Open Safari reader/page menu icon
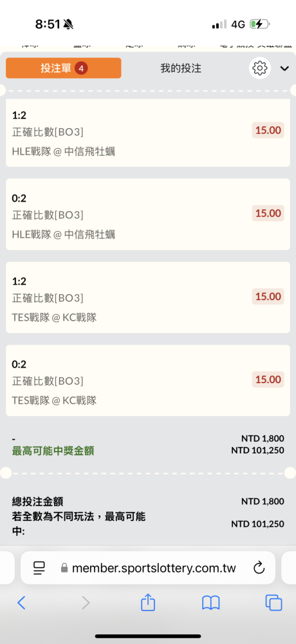 [39, 568]
